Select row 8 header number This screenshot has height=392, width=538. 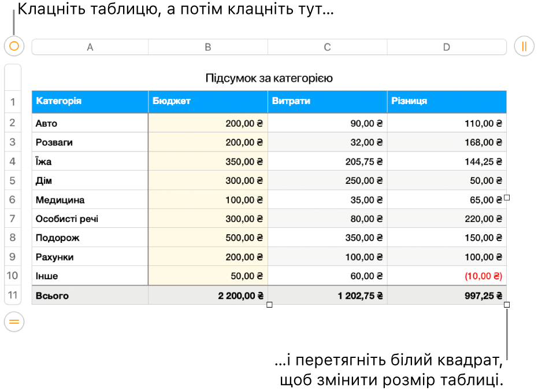pyautogui.click(x=13, y=238)
